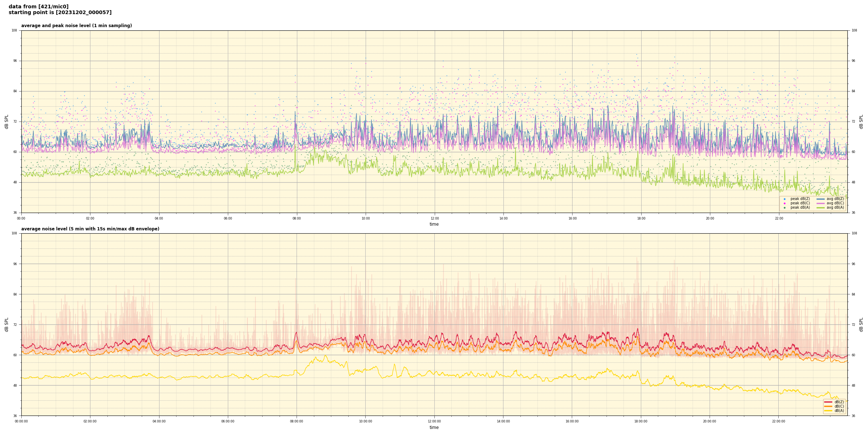
Task: Click orange dB(C) swatch in bottom legend
Action: [x=828, y=406]
